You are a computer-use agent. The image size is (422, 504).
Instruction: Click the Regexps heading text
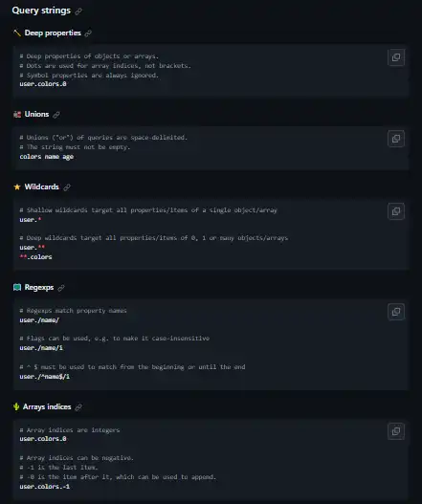pos(39,287)
